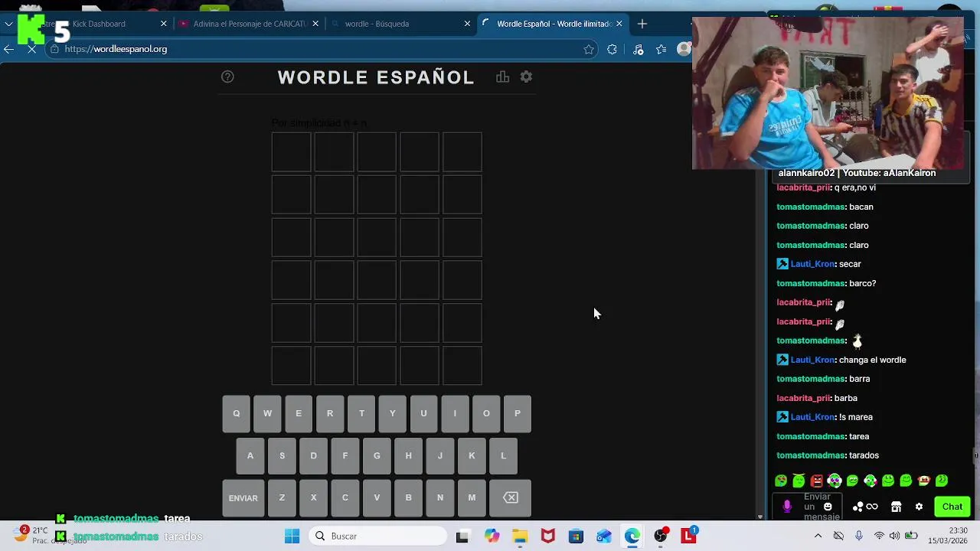Open McAfee icon in the taskbar
Viewport: 980px width, 551px height.
point(548,536)
